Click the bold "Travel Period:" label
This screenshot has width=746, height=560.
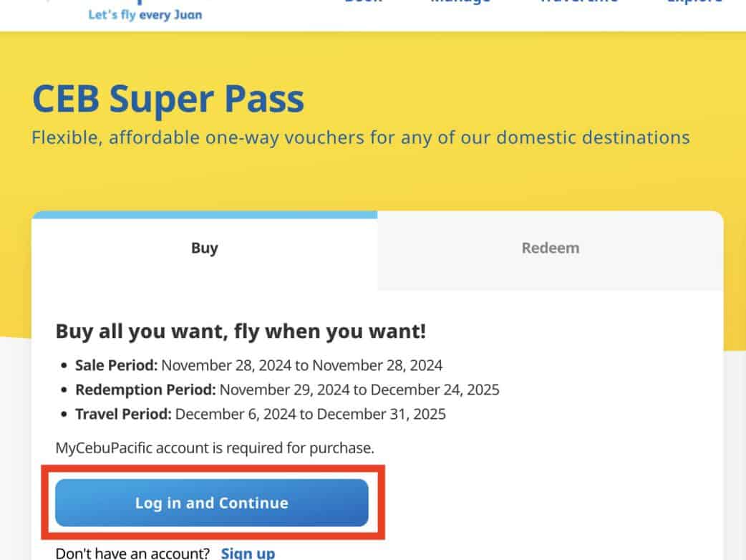[123, 414]
